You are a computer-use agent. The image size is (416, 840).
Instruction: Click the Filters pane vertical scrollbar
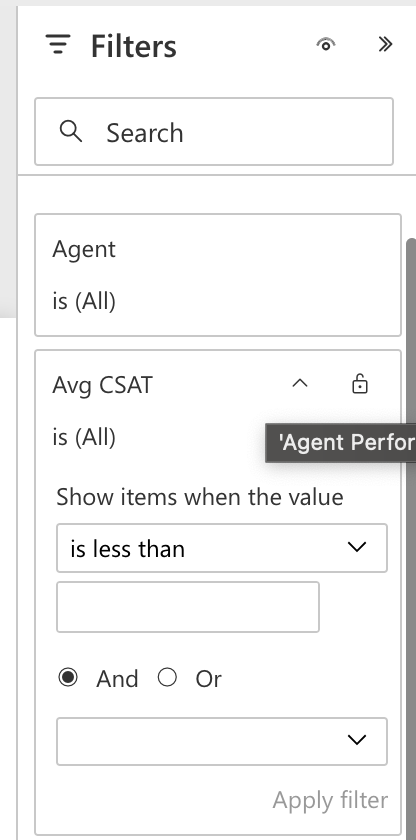point(411,536)
